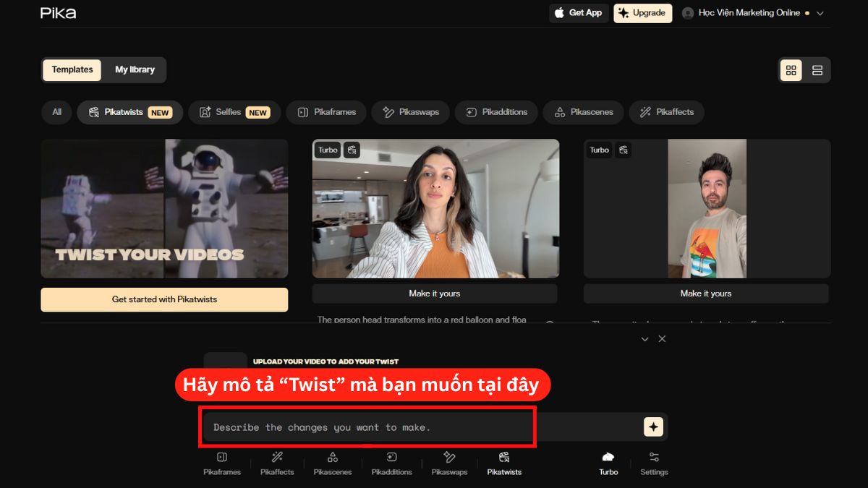Toggle the Turbo mode in bottom toolbar
This screenshot has height=488, width=868.
coord(608,463)
